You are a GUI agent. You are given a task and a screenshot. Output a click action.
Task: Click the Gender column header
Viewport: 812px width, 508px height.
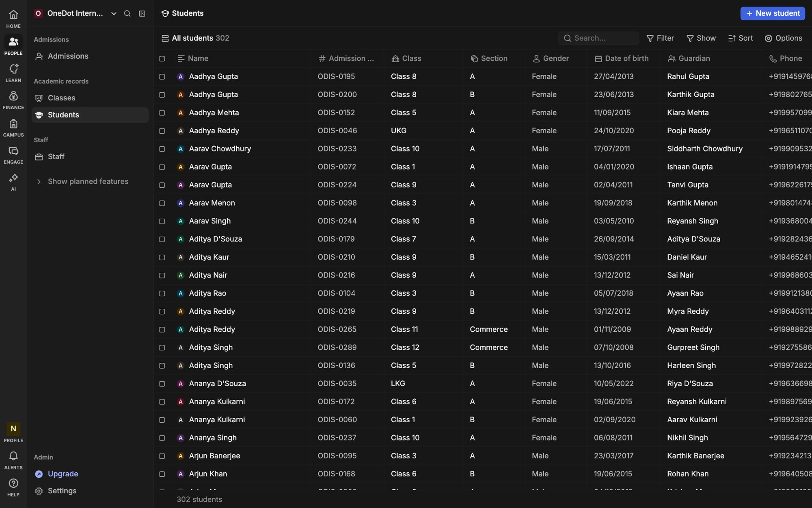click(551, 59)
